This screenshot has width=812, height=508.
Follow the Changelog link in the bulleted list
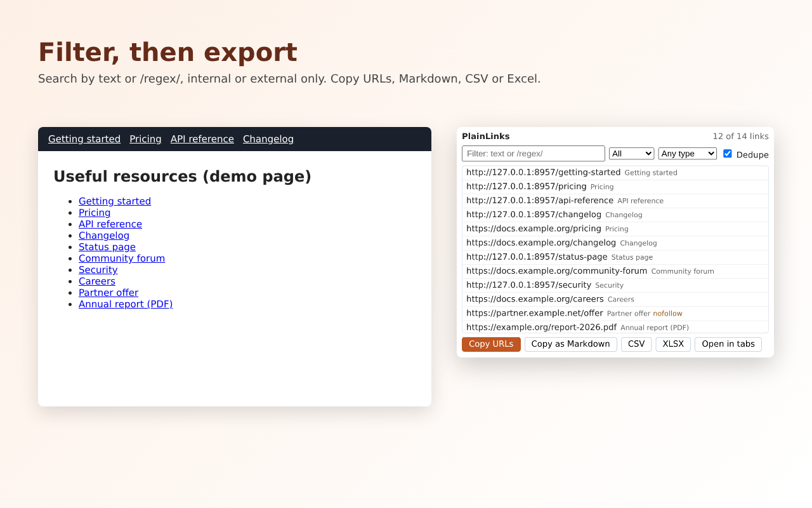tap(104, 236)
